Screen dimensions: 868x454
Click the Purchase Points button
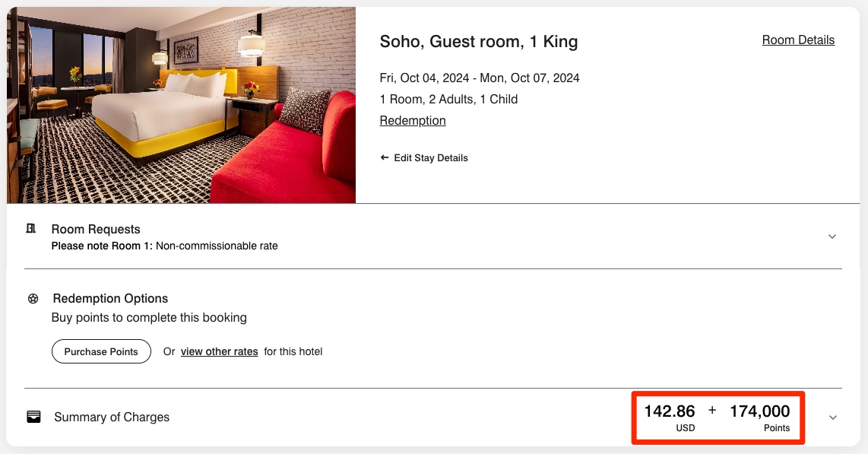[x=101, y=351]
